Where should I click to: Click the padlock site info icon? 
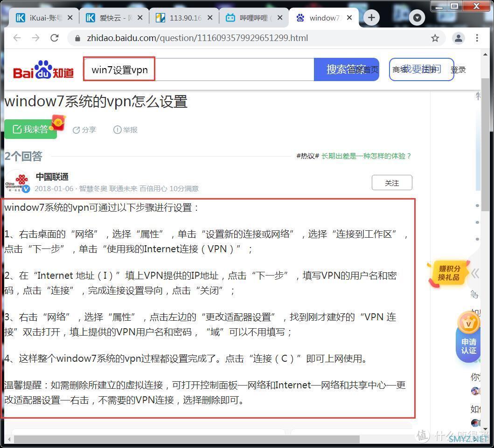click(x=77, y=38)
